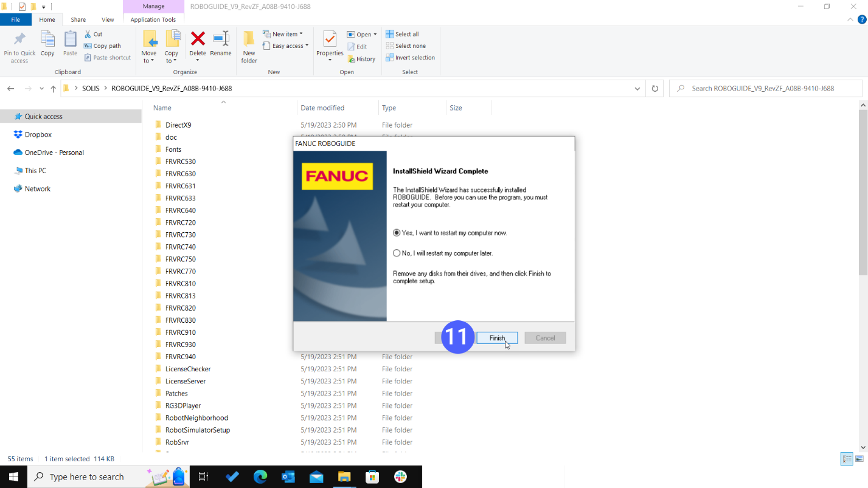The image size is (868, 488).
Task: Expand the New item dropdown
Action: click(284, 33)
